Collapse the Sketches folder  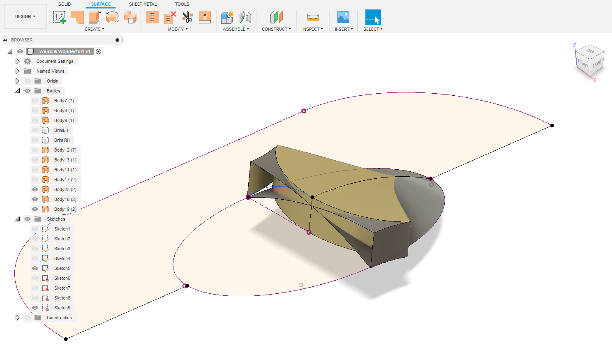(x=17, y=219)
